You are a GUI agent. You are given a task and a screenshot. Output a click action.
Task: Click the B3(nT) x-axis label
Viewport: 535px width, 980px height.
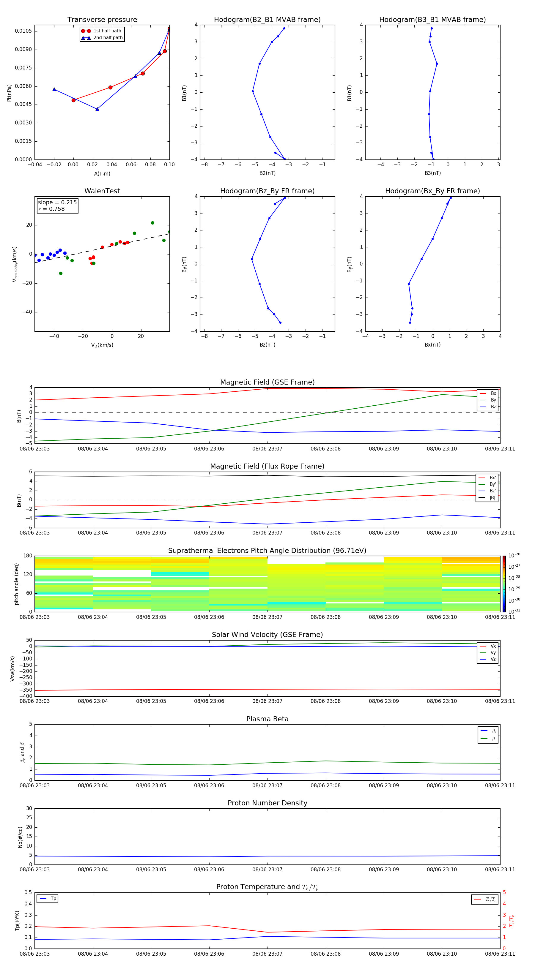[432, 173]
